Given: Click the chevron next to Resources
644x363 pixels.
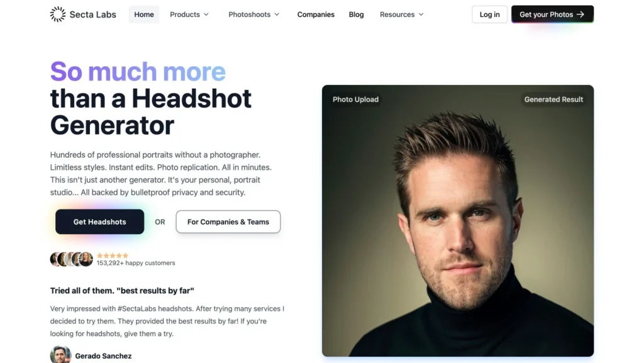Looking at the screenshot, I should tap(421, 14).
